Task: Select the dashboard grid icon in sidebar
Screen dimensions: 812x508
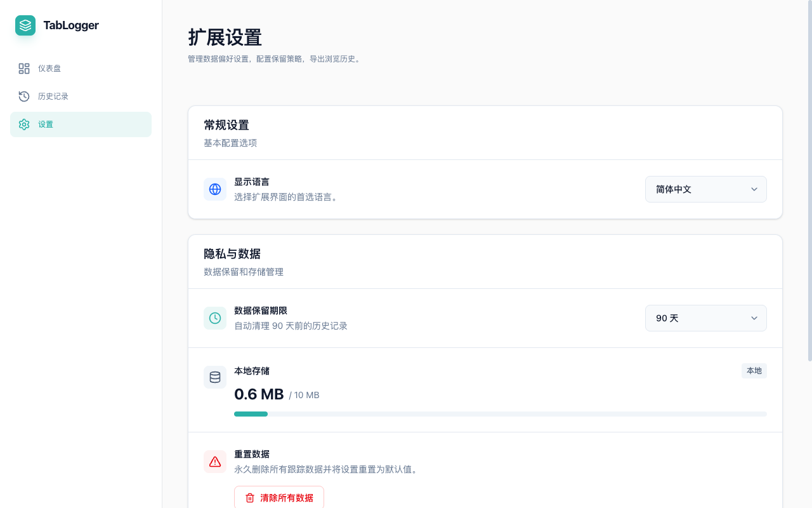Action: pos(24,68)
